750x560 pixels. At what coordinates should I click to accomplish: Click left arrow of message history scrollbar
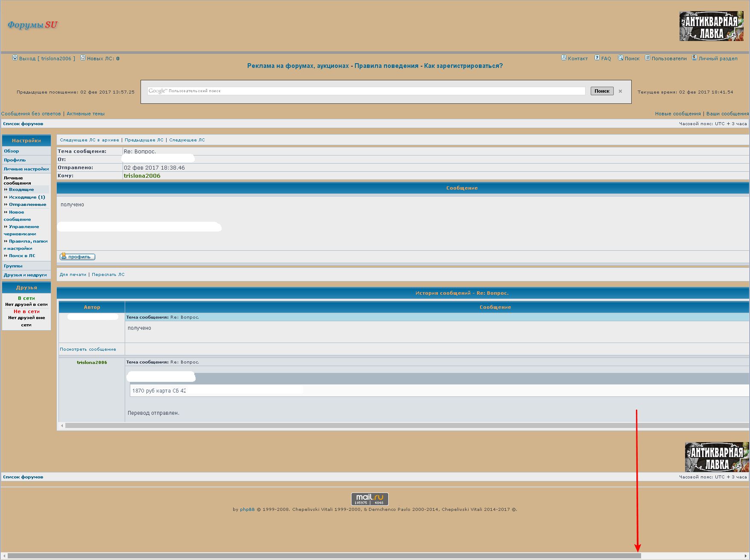62,425
